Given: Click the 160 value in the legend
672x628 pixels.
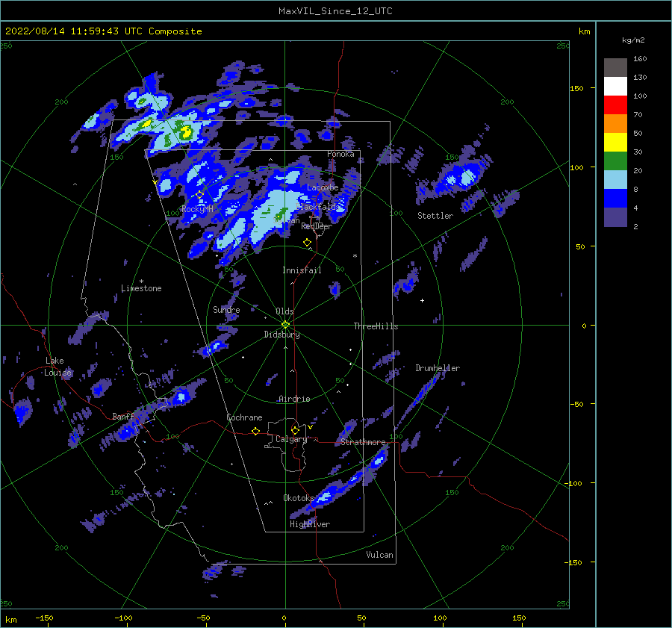Looking at the screenshot, I should (x=640, y=59).
